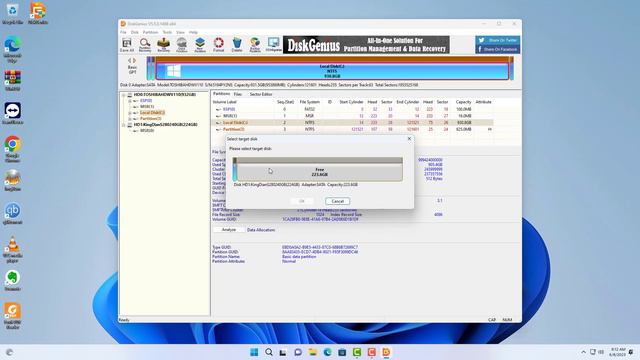Click DiskGenius icon on taskbar
The image size is (640, 360).
[x=386, y=352]
